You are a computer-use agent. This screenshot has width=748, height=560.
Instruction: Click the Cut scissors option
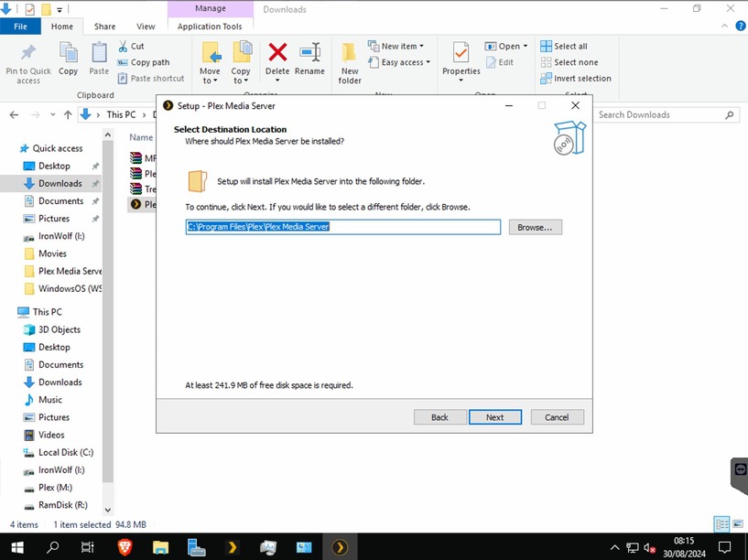[x=131, y=47]
